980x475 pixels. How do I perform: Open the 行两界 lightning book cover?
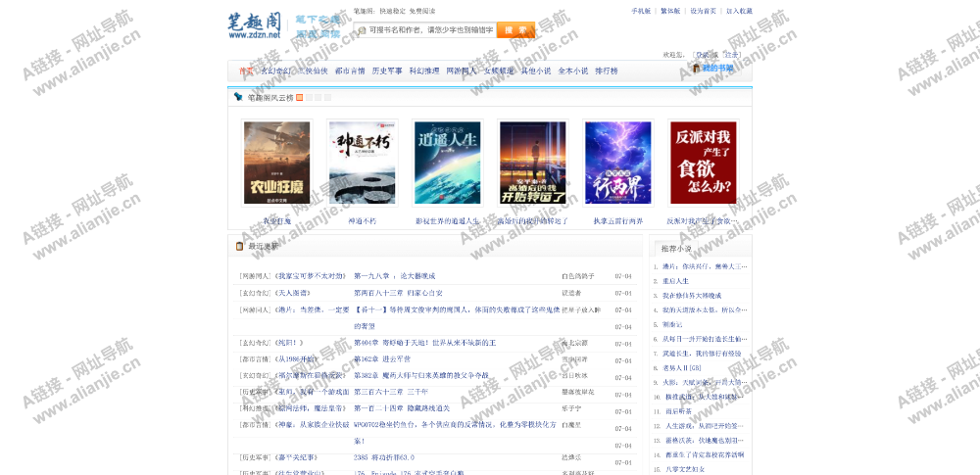coord(618,163)
